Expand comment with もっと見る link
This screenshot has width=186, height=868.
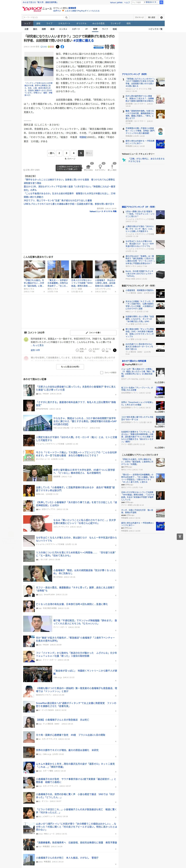pos(38,345)
